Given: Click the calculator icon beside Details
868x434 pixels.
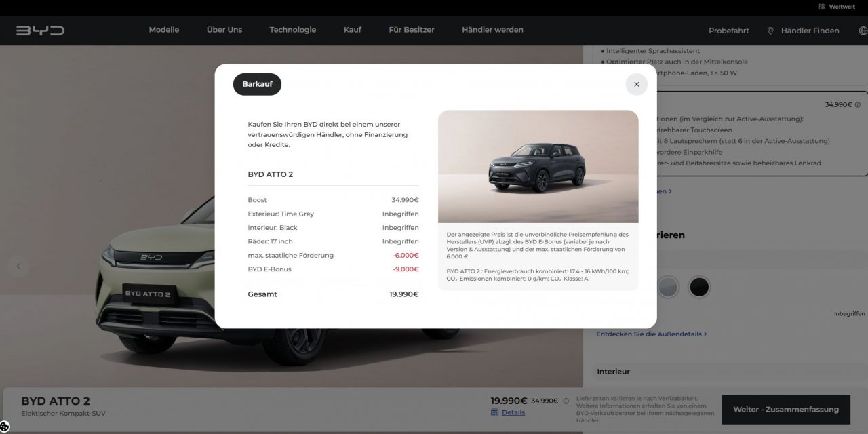Looking at the screenshot, I should click(x=495, y=412).
